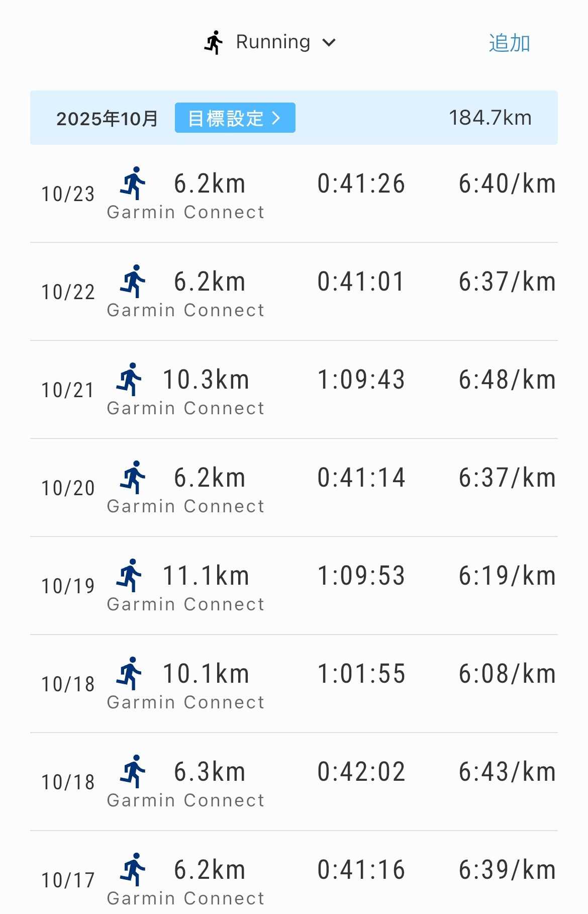Open the Running activity type title
Screen dimensions: 588x914
[273, 42]
